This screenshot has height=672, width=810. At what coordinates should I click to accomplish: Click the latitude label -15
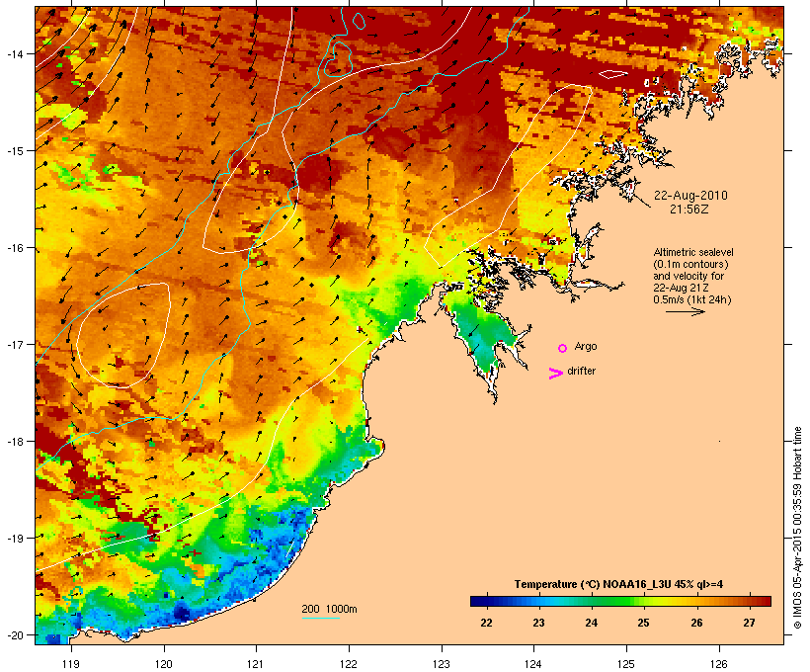coord(14,151)
